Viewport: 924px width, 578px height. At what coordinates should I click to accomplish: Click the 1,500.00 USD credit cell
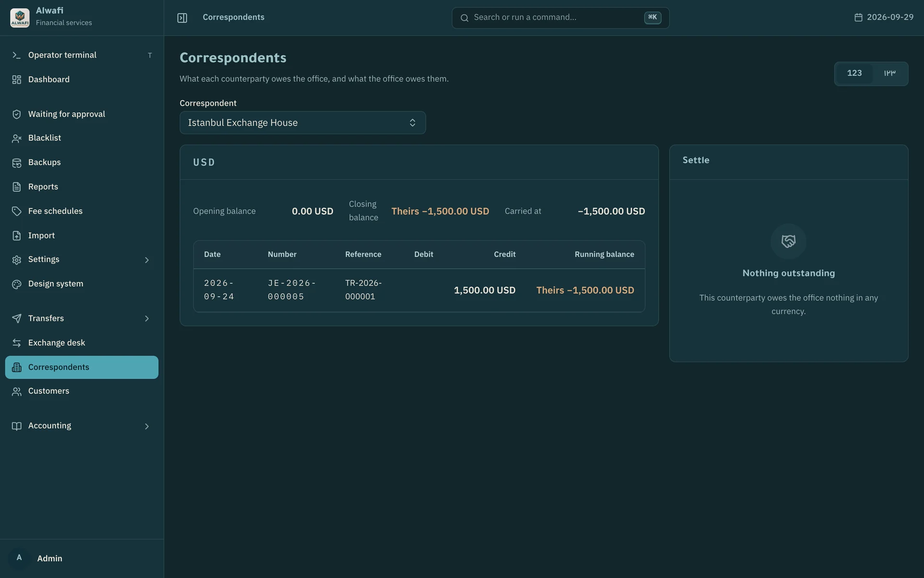pos(485,290)
